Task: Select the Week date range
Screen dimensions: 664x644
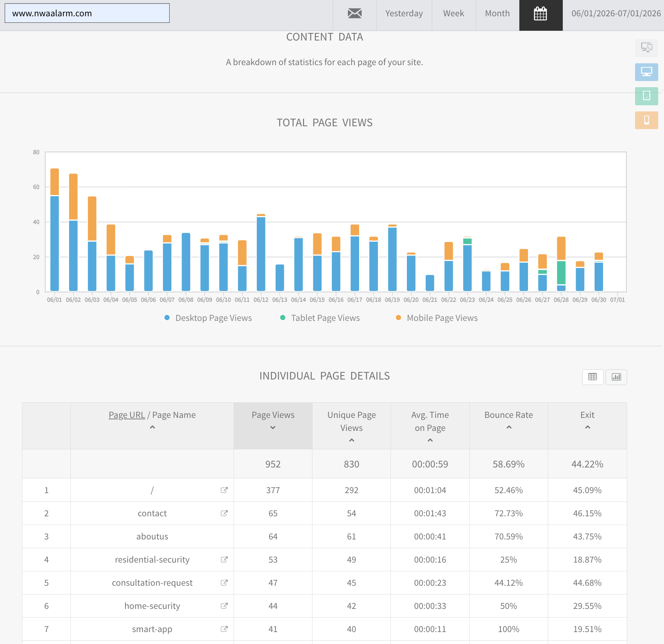Action: point(454,14)
